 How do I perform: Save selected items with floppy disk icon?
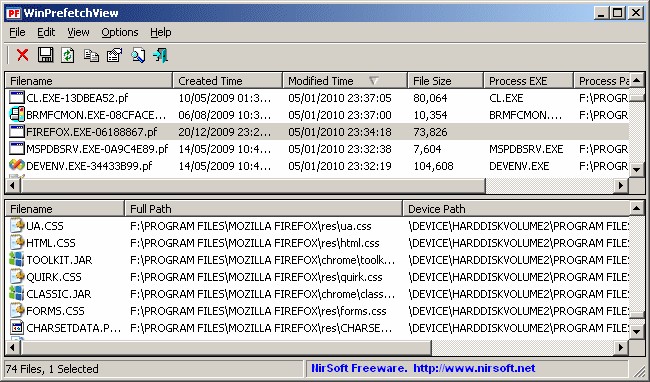click(x=45, y=55)
